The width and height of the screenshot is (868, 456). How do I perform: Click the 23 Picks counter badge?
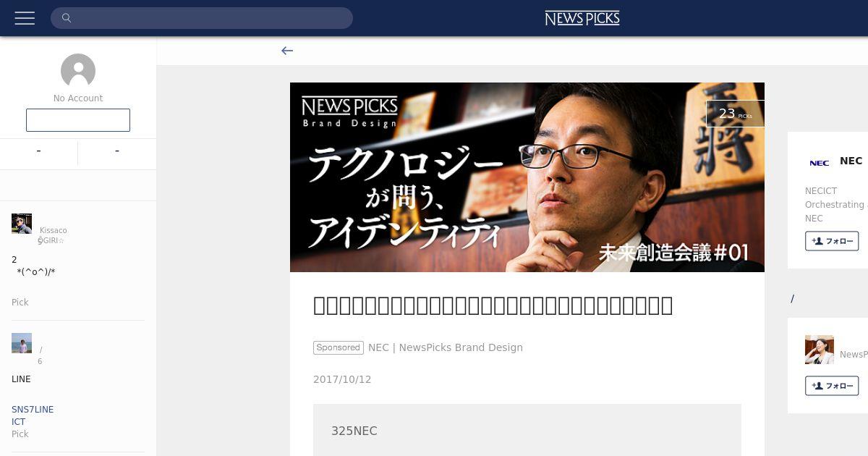click(735, 114)
